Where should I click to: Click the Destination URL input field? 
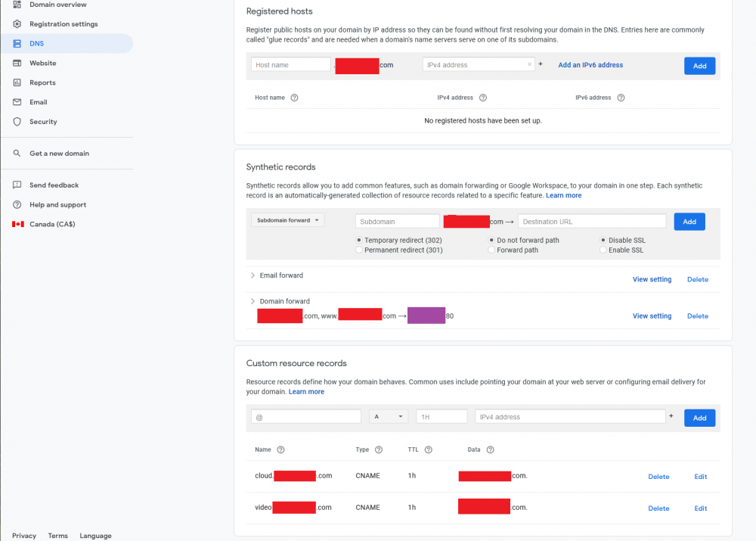tap(592, 222)
